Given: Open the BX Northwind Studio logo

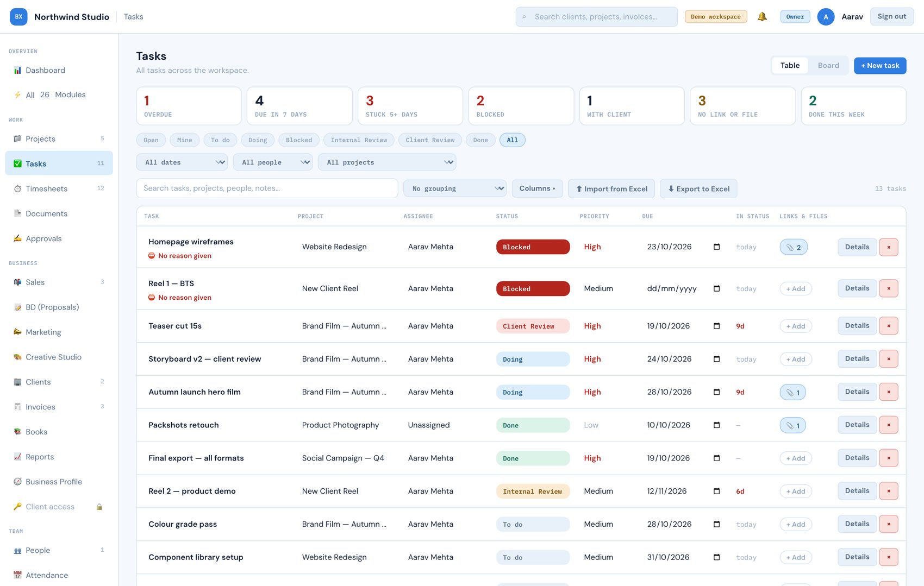Looking at the screenshot, I should pyautogui.click(x=18, y=17).
